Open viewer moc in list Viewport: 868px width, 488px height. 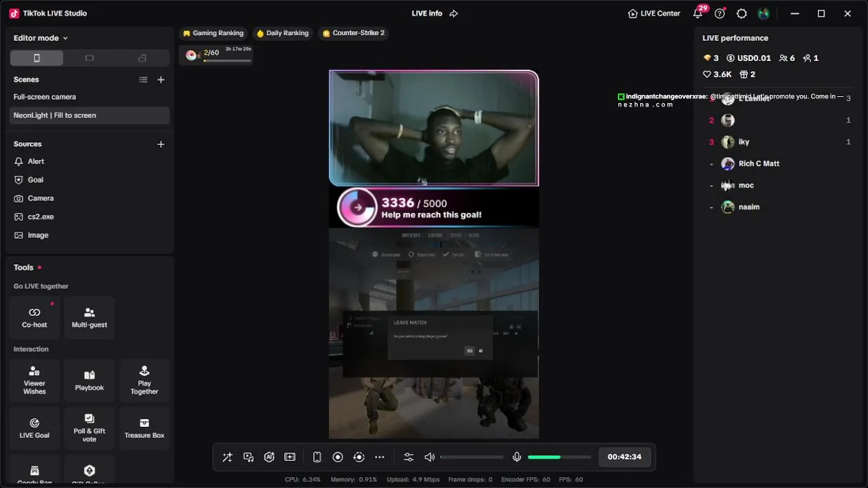(780, 185)
